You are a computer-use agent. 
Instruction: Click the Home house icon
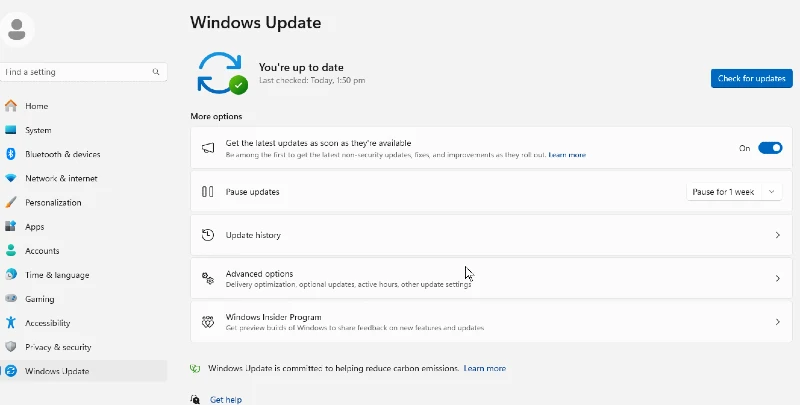click(11, 106)
